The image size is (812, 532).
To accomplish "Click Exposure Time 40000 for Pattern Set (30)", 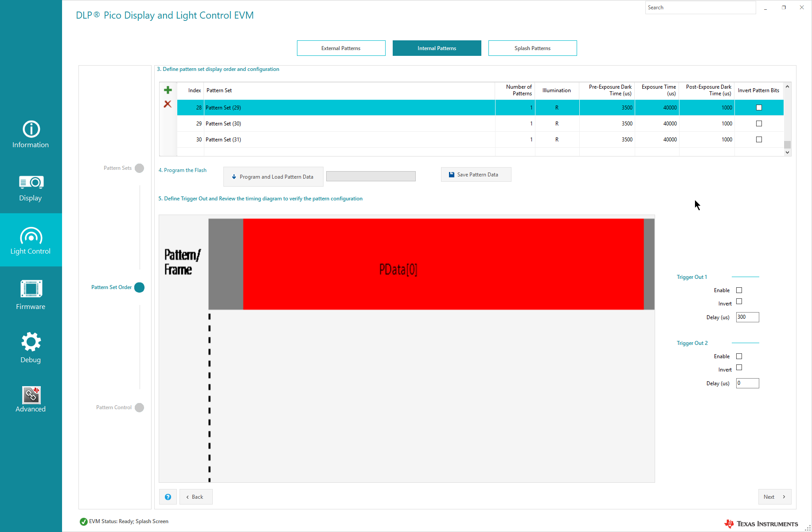I will (x=657, y=124).
